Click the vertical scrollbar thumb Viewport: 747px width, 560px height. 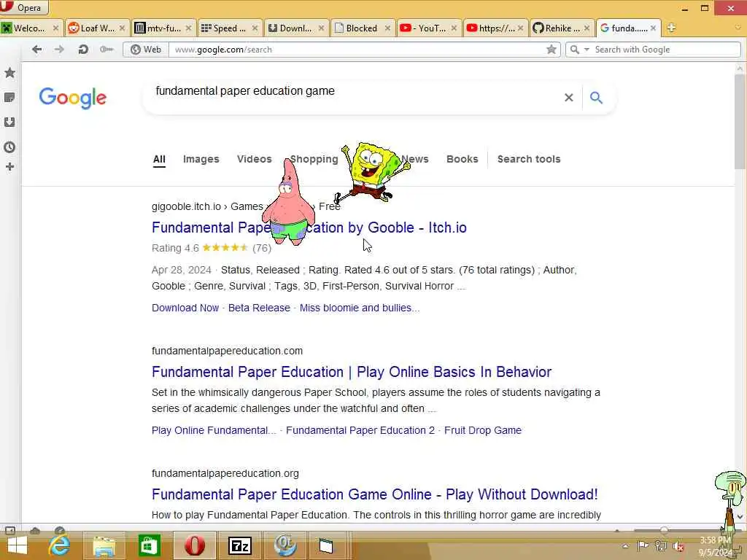pos(740,122)
